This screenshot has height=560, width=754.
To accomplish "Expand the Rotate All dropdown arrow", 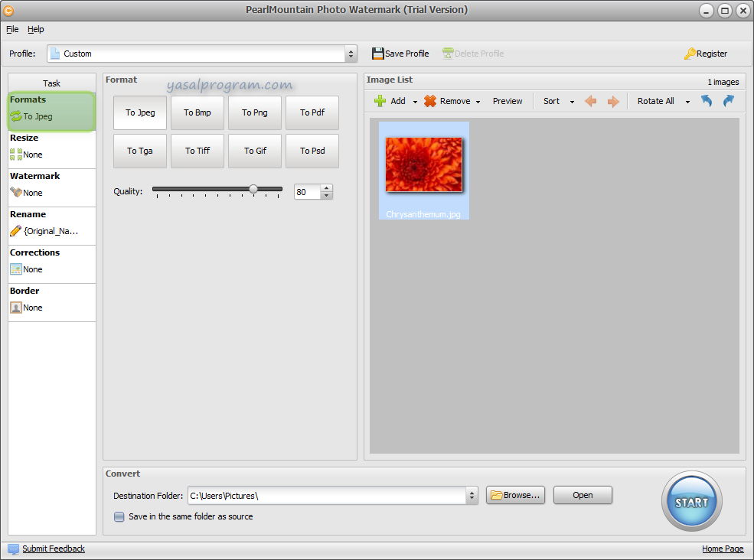I will pyautogui.click(x=687, y=102).
